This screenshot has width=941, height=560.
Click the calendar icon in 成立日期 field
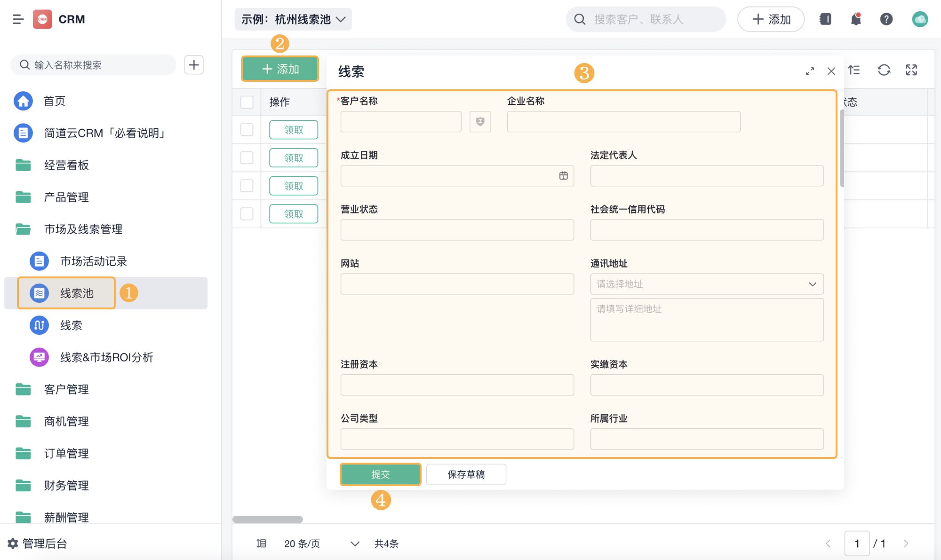click(x=563, y=176)
